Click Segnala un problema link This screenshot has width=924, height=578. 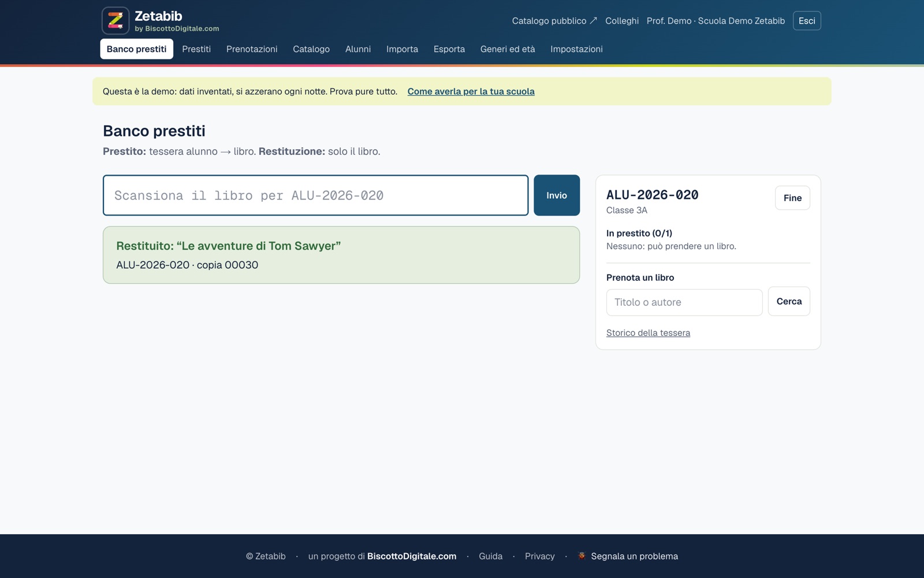coord(634,556)
